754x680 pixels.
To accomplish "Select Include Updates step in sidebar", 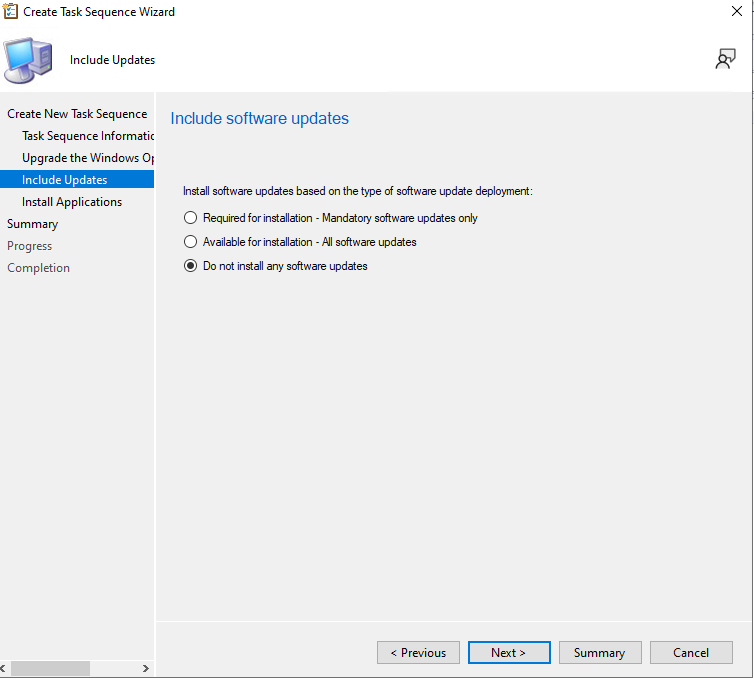I will [65, 180].
